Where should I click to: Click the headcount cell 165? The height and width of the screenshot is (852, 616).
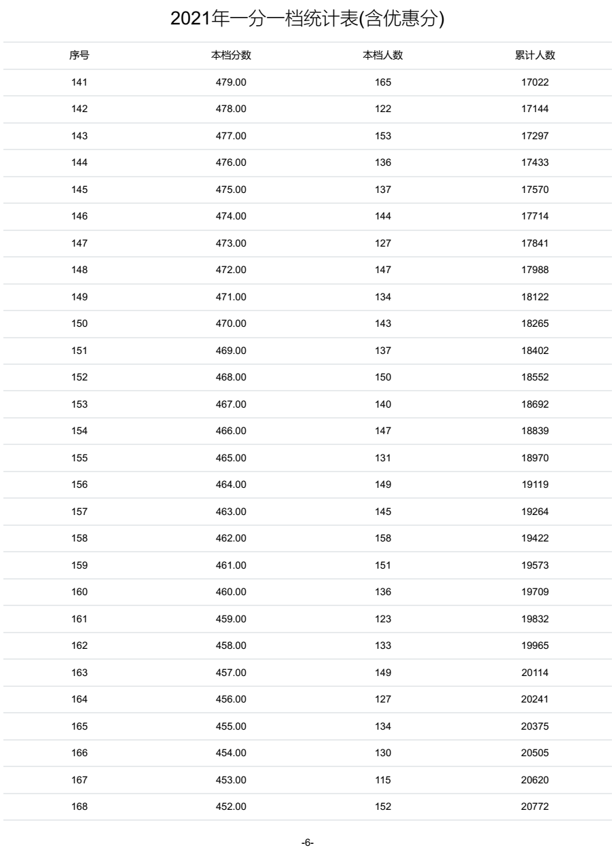383,83
